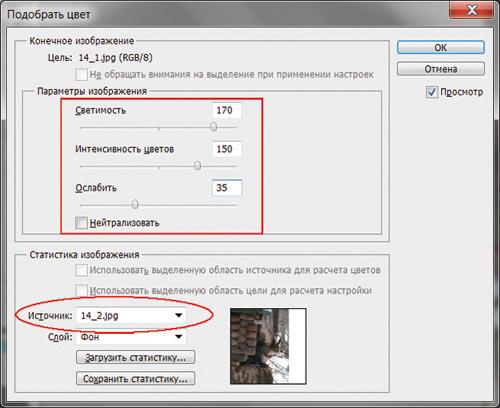Click the Интенсивность цветов field 150
Screen dimensions: 500x408
point(227,149)
